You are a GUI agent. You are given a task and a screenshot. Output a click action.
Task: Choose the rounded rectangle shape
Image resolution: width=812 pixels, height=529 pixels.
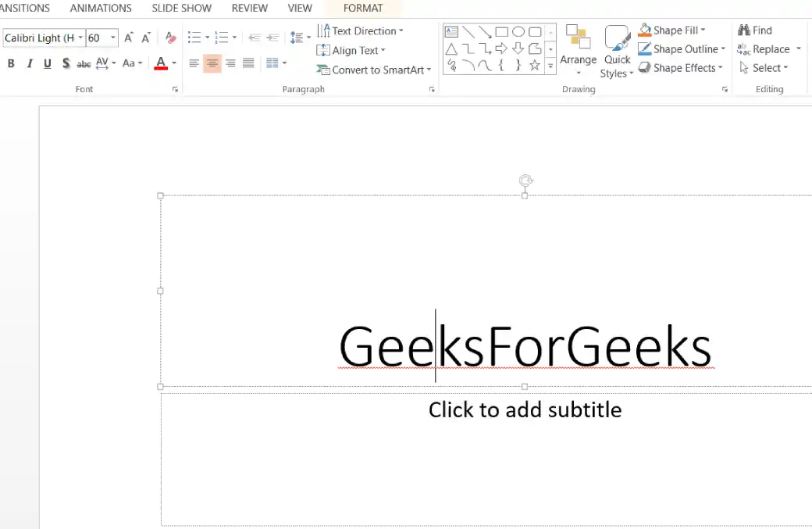(x=534, y=31)
